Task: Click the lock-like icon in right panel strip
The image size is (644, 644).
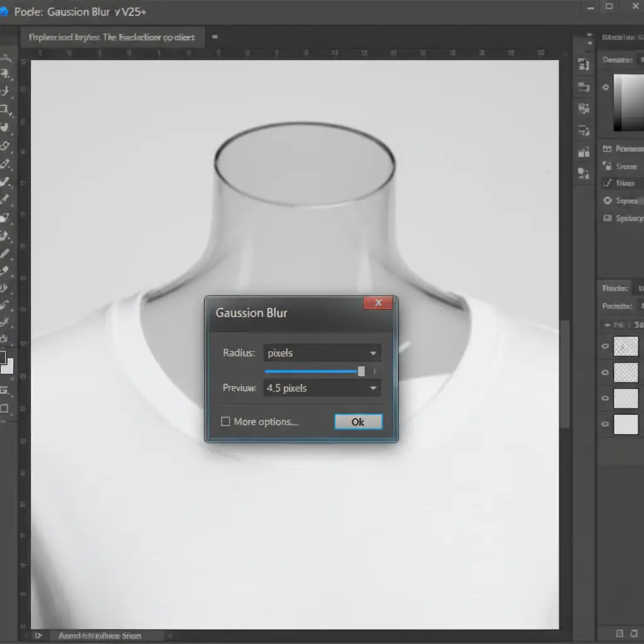Action: pyautogui.click(x=584, y=152)
